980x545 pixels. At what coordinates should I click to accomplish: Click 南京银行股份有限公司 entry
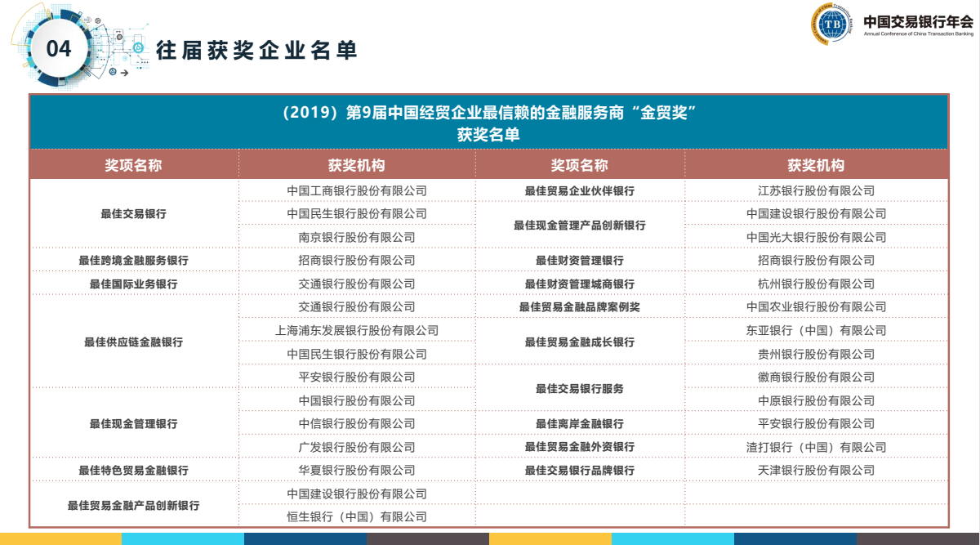click(x=357, y=237)
